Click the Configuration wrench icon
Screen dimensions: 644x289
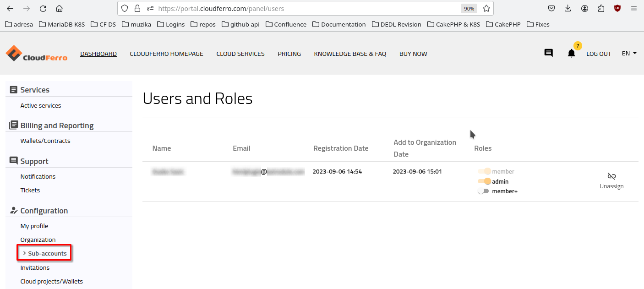pos(13,210)
